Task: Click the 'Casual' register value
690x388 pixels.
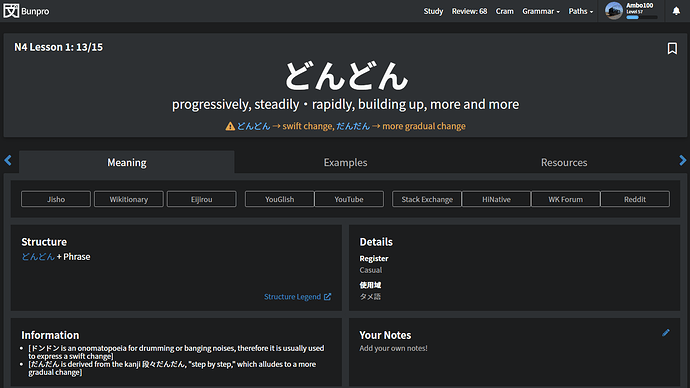Action: click(x=371, y=270)
